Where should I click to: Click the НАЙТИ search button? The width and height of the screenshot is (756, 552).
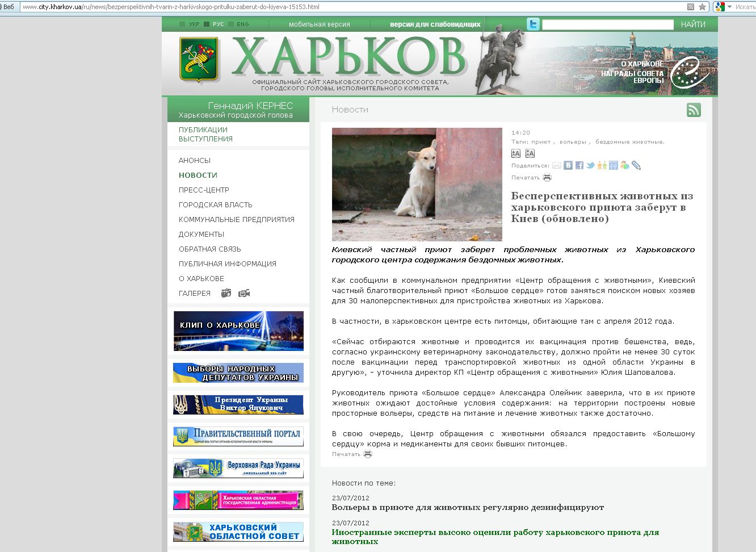(693, 24)
